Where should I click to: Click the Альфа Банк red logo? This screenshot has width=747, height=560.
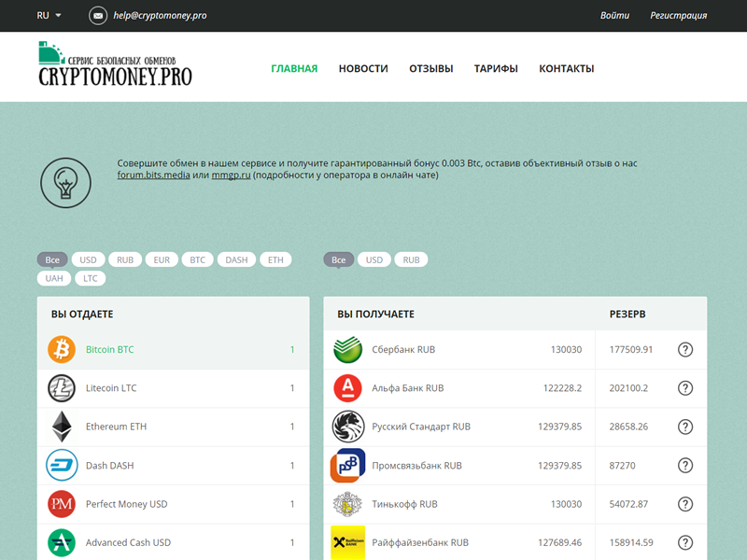click(x=347, y=388)
